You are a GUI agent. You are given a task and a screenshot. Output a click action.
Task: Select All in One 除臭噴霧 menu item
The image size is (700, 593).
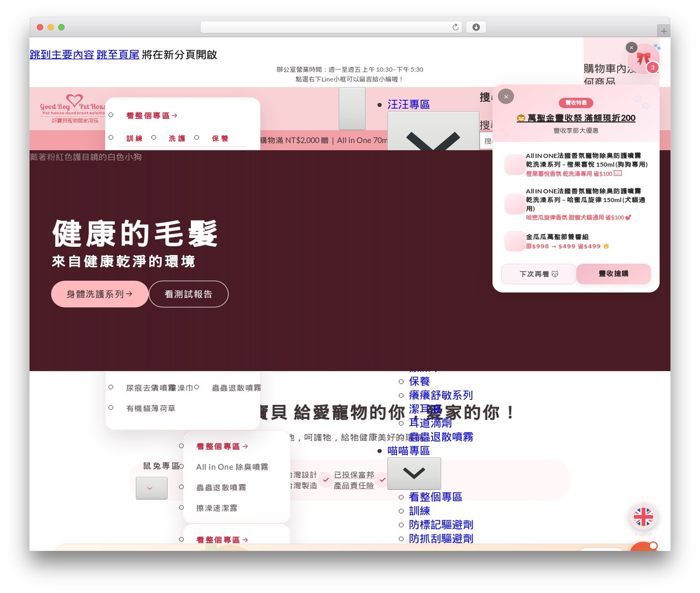click(x=232, y=467)
